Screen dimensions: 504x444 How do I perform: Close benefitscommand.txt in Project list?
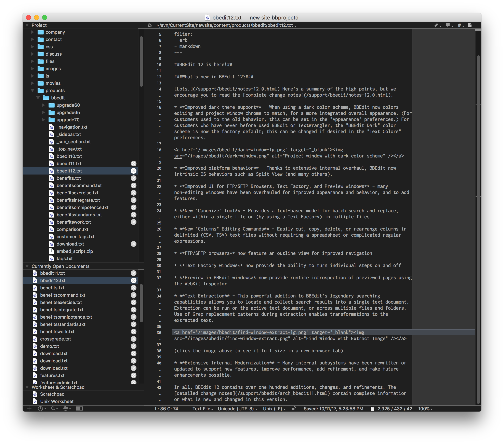point(133,185)
